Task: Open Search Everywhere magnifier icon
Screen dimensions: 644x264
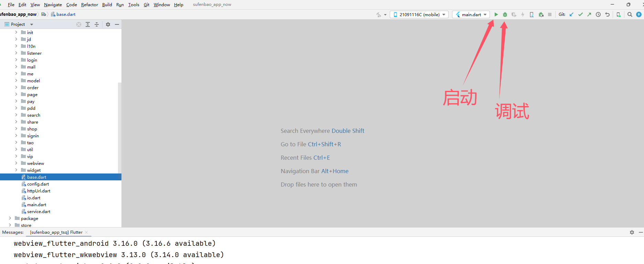Action: tap(630, 14)
